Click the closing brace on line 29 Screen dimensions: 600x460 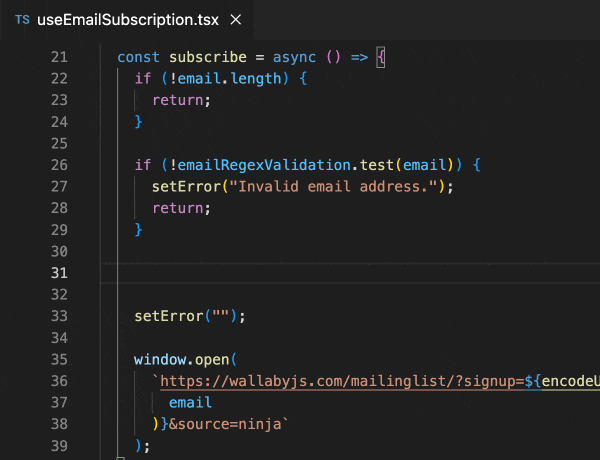pyautogui.click(x=139, y=230)
